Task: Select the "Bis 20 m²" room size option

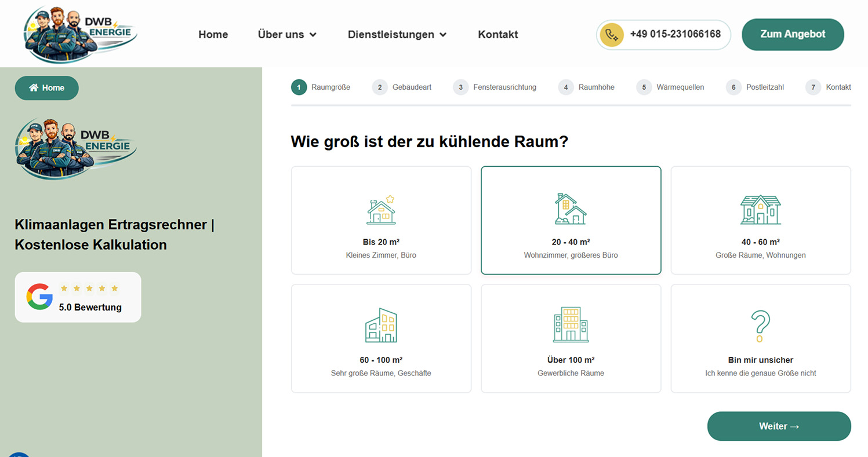Action: tap(381, 220)
